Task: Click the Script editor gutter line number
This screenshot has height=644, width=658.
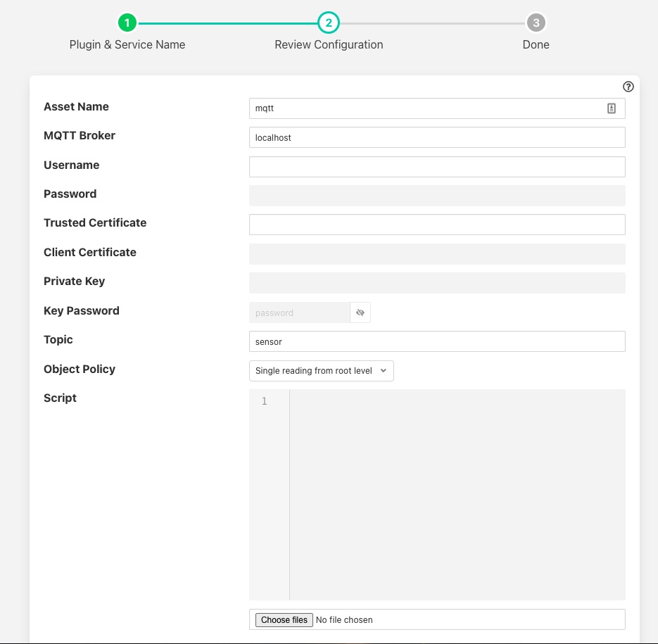Action: click(x=264, y=401)
